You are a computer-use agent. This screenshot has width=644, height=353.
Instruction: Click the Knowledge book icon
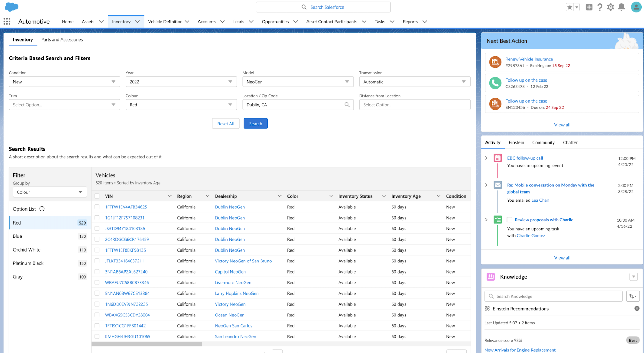click(x=490, y=276)
